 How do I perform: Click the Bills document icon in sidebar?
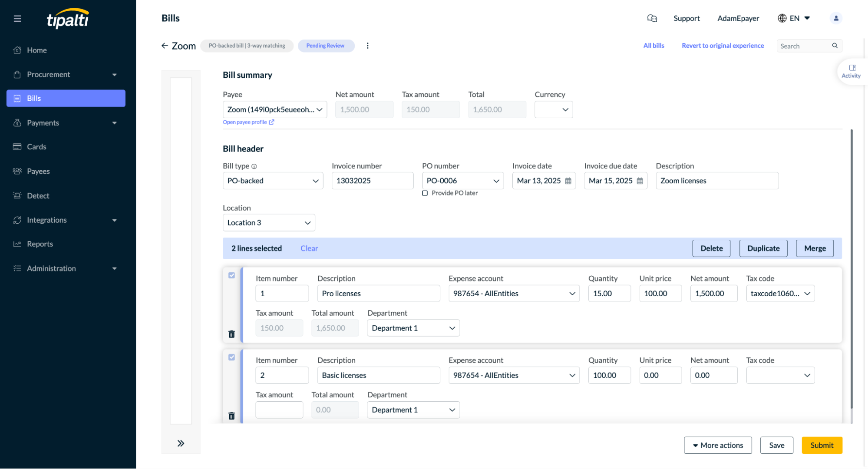point(17,99)
